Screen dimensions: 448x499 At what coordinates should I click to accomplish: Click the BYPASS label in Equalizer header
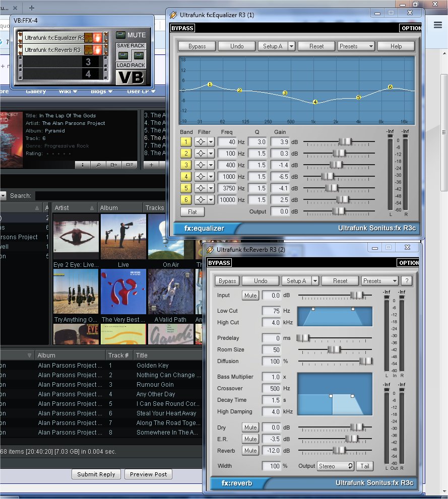(x=182, y=28)
